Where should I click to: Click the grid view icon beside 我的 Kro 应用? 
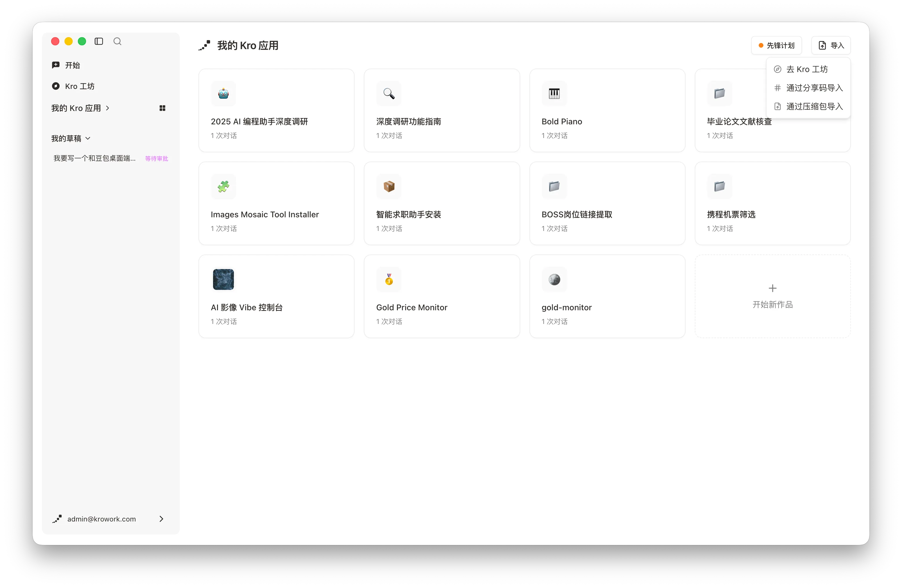tap(162, 108)
